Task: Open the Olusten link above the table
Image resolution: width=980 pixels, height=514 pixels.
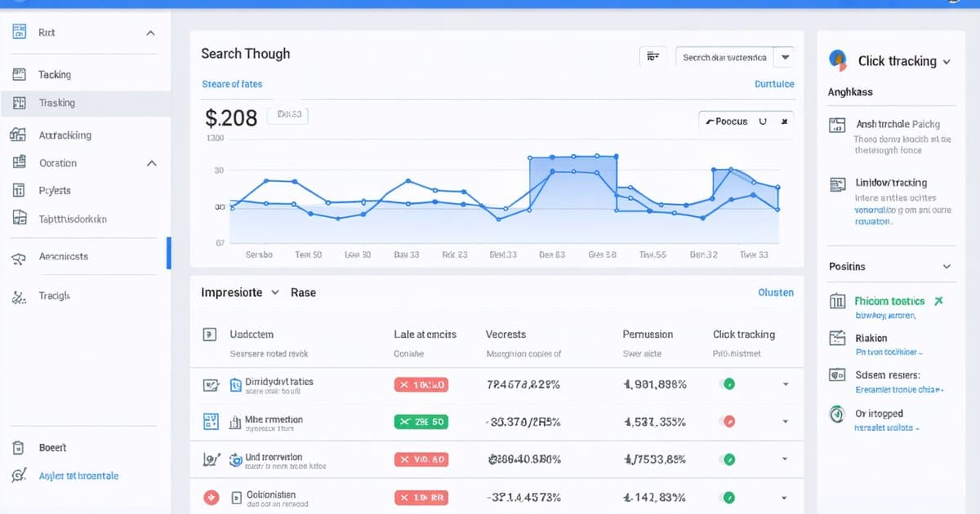Action: [x=775, y=292]
